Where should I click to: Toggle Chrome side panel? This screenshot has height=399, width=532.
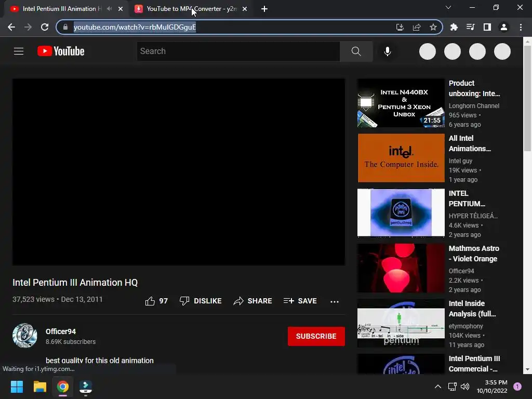coord(487,27)
